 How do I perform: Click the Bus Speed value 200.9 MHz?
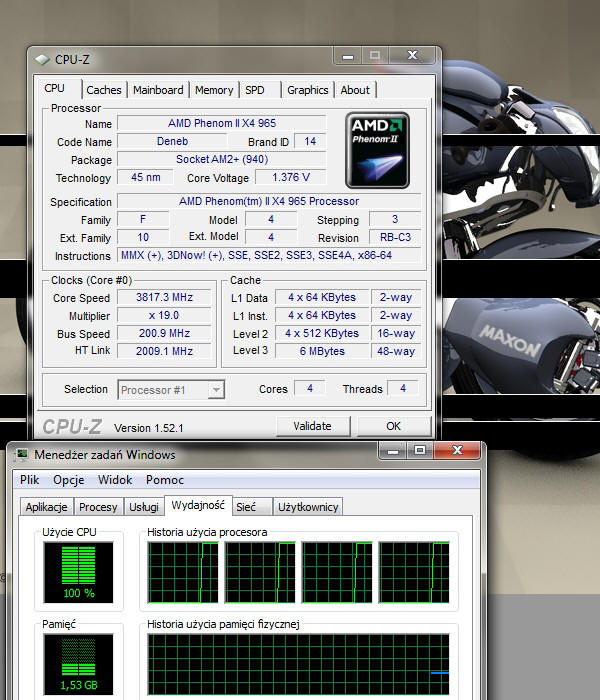164,333
